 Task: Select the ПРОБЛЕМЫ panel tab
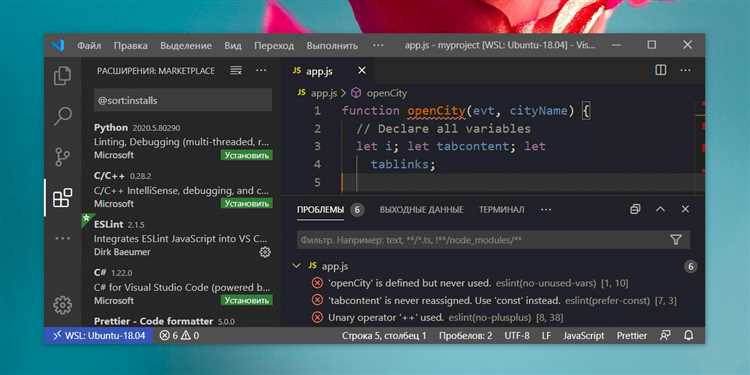click(320, 210)
